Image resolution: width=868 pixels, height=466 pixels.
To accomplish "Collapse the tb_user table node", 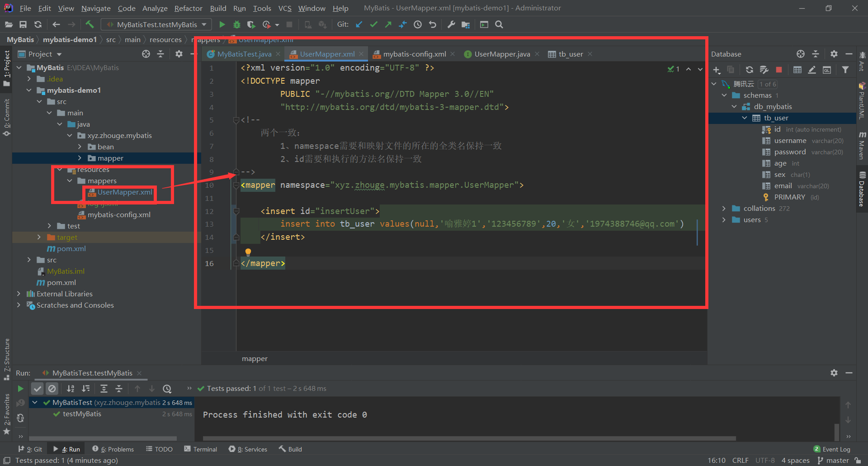I will pos(745,118).
